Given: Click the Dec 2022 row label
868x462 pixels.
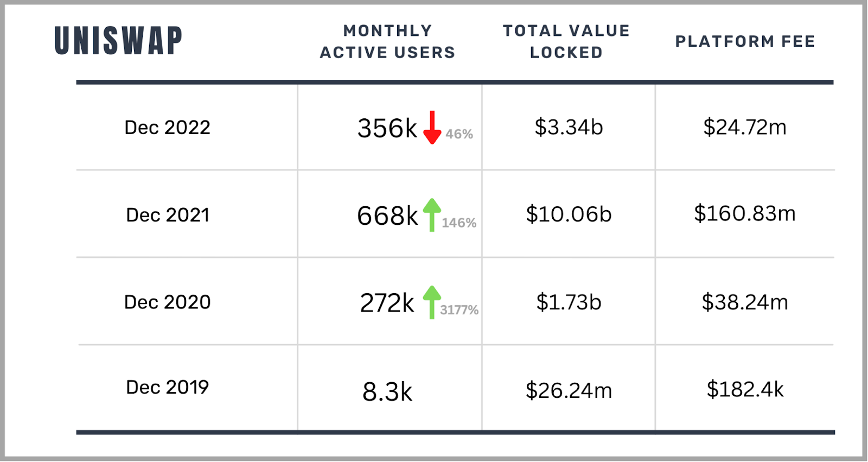Looking at the screenshot, I should coord(167,128).
